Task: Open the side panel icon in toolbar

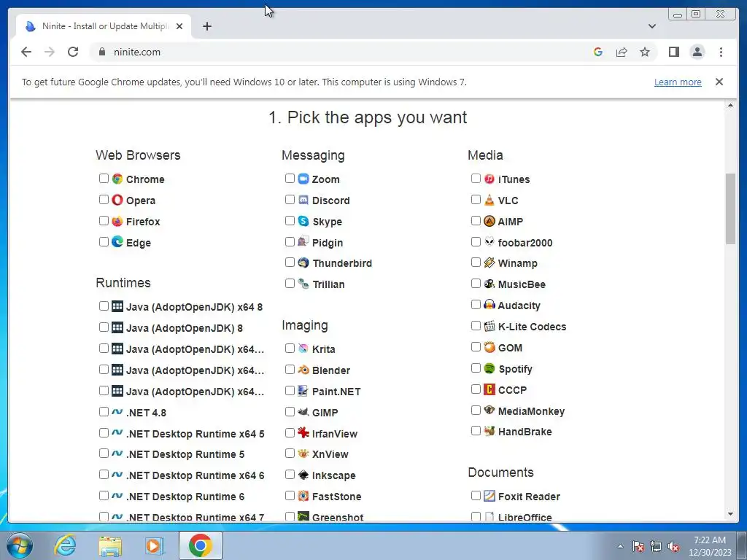Action: (x=673, y=52)
